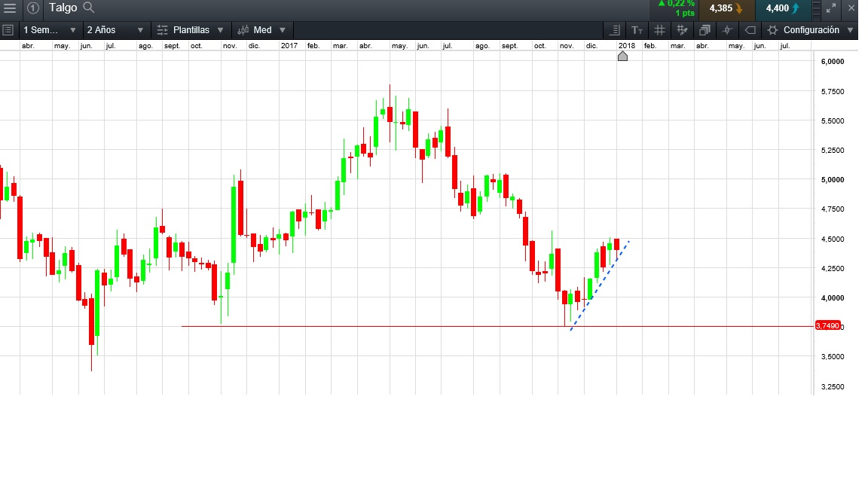Search for another instrument with magnifier
Screen dimensions: 868x488
[x=89, y=8]
